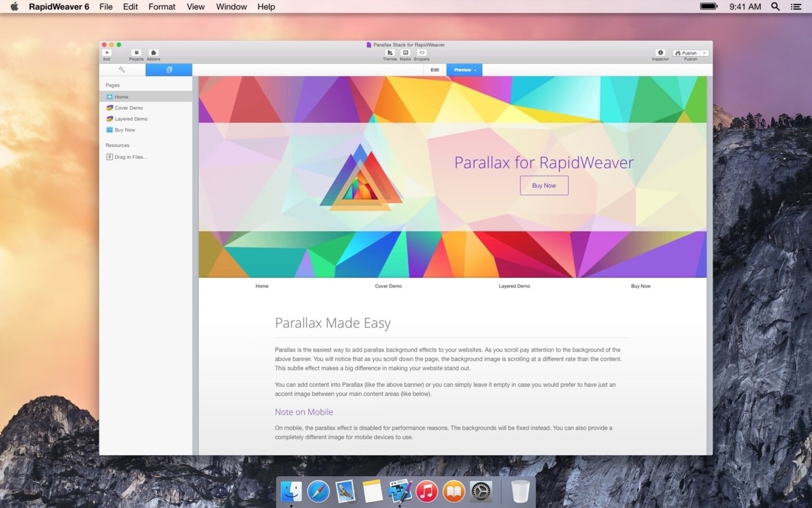Switch to pages list sidebar tab
Image resolution: width=812 pixels, height=508 pixels.
(x=169, y=70)
